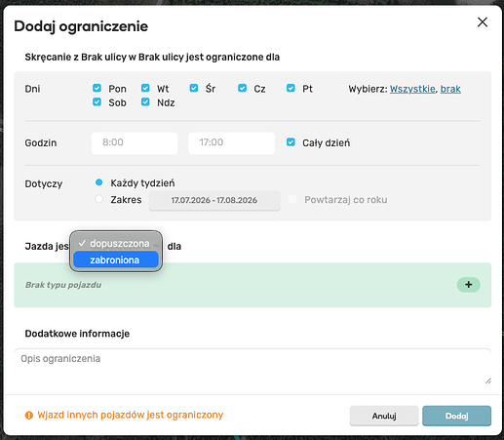Uncheck the Wt day checkbox

point(145,88)
